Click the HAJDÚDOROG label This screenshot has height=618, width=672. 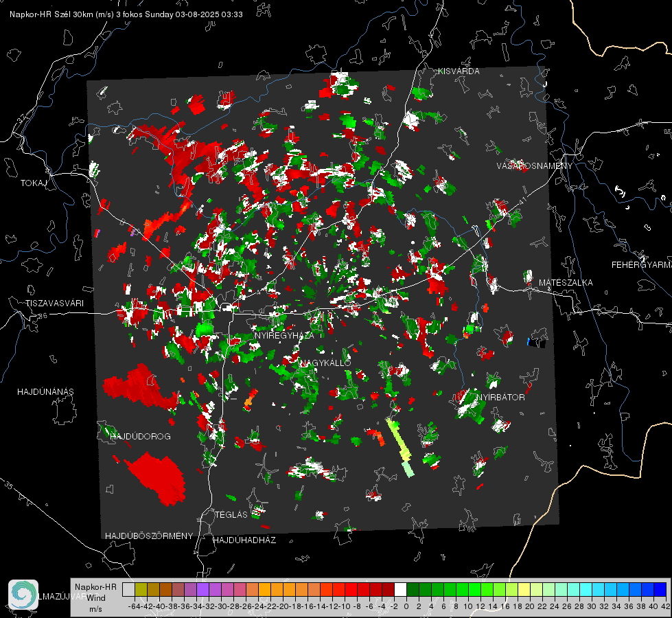[140, 437]
